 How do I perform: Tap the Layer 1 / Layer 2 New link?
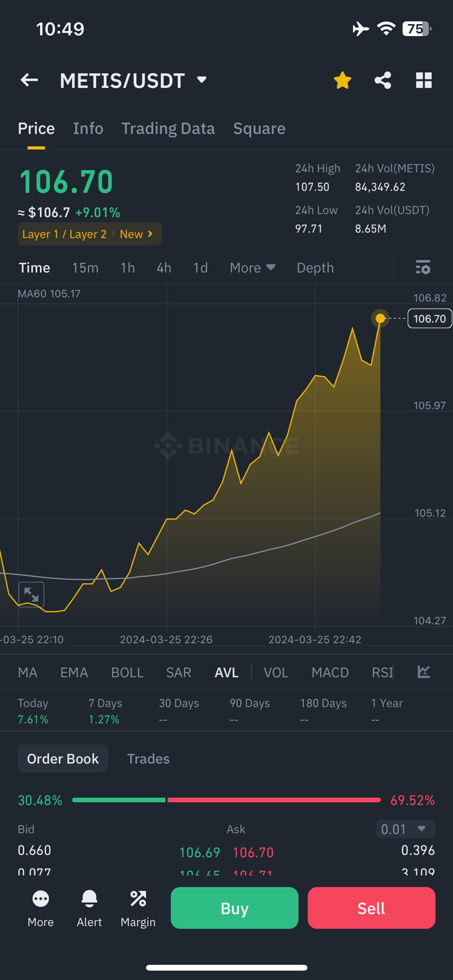[89, 234]
